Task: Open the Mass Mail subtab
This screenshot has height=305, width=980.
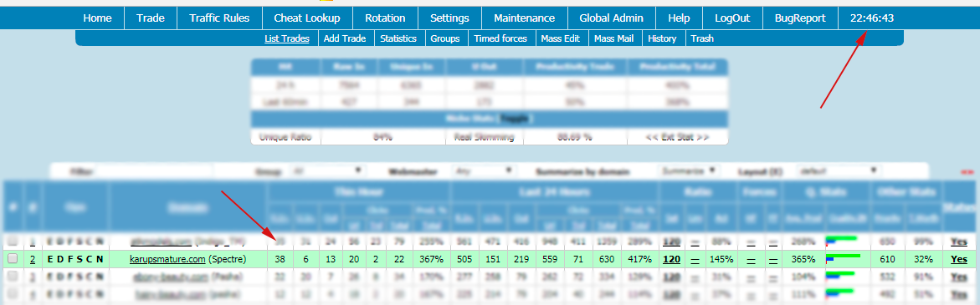Action: tap(613, 38)
